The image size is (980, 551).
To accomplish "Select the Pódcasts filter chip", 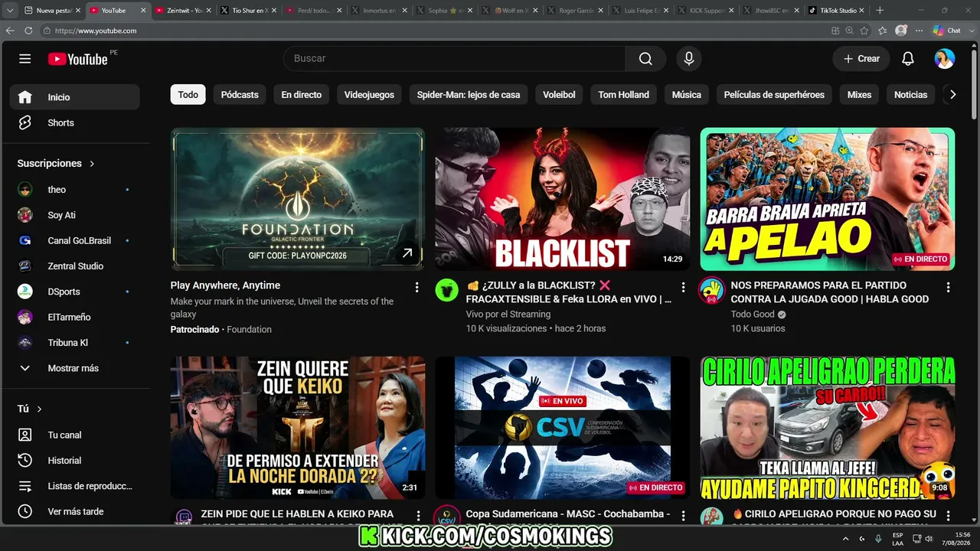I will coord(240,95).
